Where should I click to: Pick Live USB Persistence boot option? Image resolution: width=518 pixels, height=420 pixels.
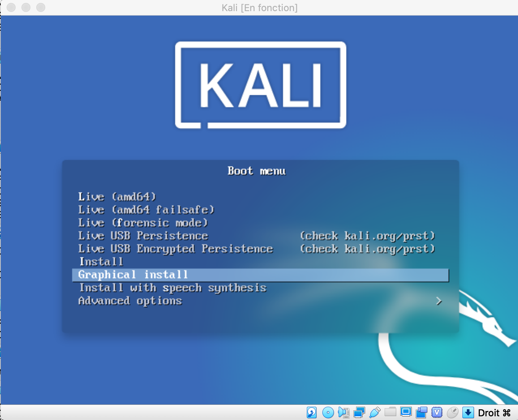pos(143,236)
